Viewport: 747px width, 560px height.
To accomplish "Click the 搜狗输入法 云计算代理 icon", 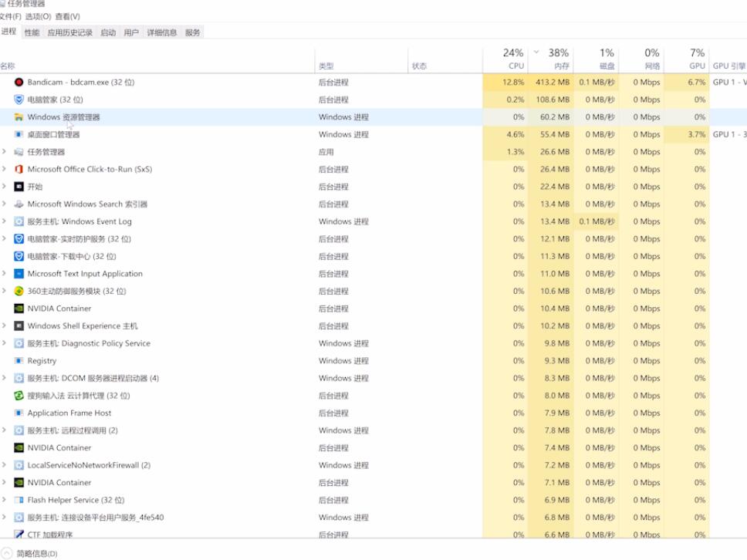I will click(19, 396).
